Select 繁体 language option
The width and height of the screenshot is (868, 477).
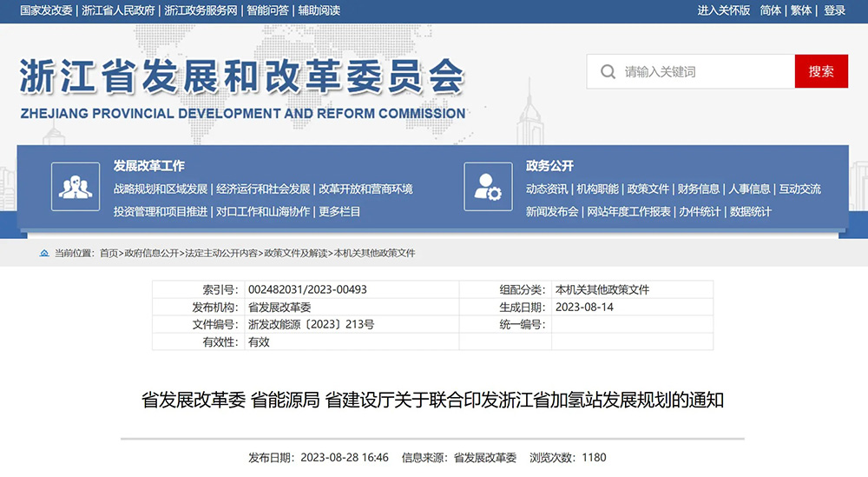801,10
